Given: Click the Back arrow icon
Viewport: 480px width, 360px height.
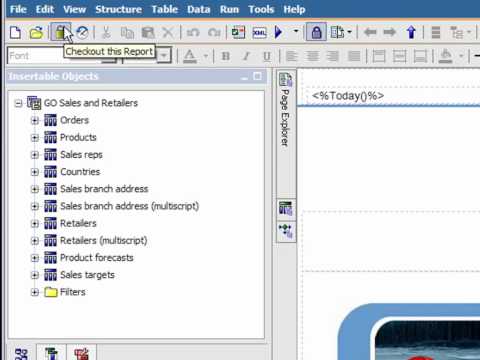Looking at the screenshot, I should pyautogui.click(x=370, y=32).
